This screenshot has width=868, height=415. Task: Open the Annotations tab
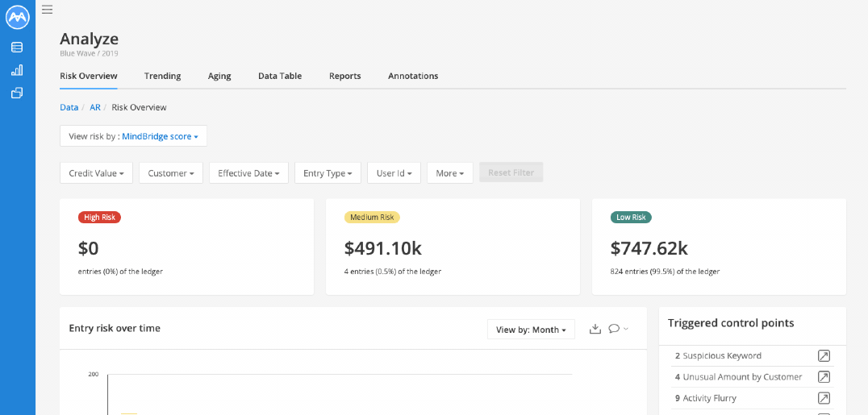[x=413, y=76]
